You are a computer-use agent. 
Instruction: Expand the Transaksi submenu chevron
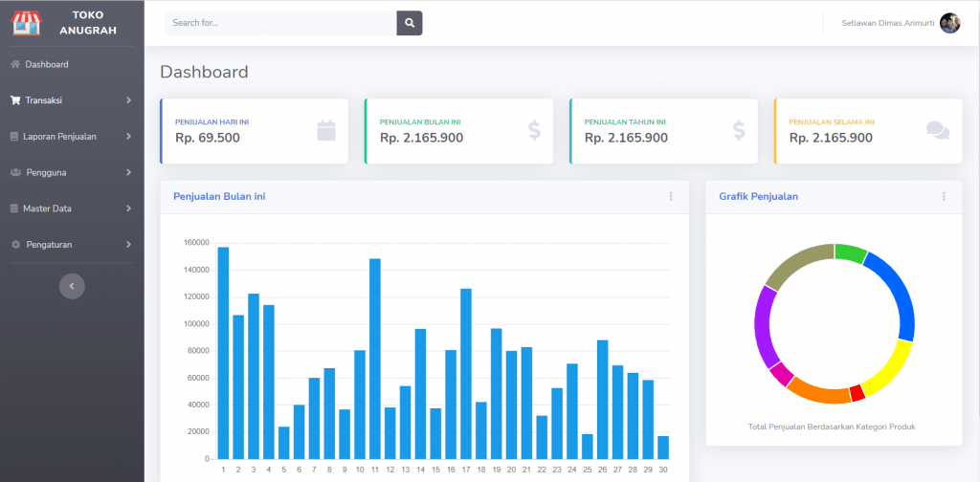tap(129, 99)
